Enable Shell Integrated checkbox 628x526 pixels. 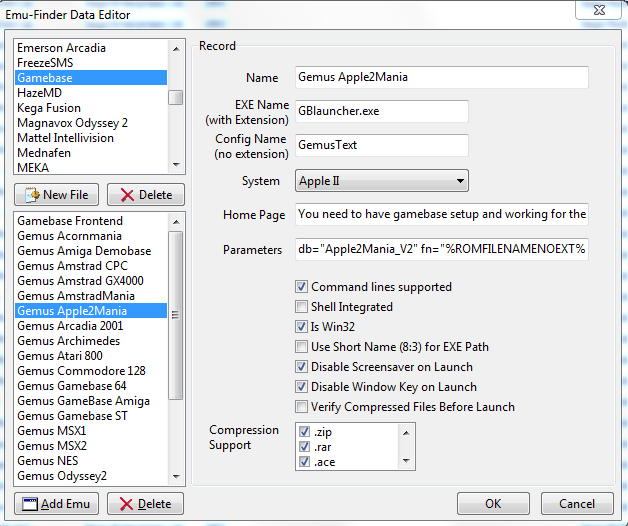tap(301, 307)
